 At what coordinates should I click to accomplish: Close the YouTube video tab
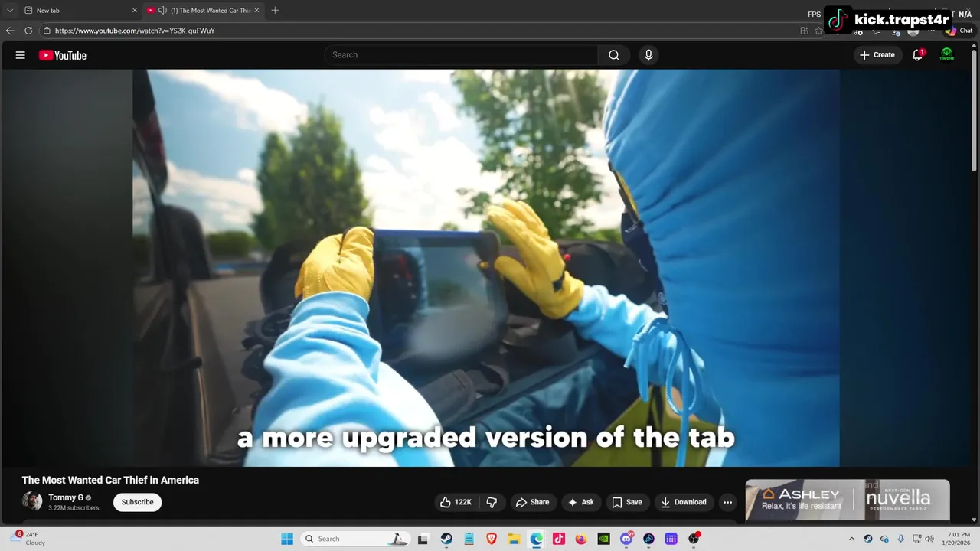click(256, 11)
